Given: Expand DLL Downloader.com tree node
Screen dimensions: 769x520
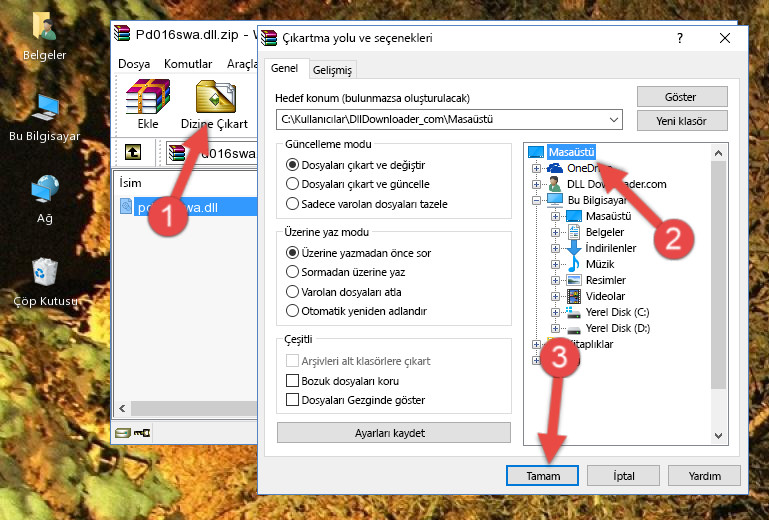Looking at the screenshot, I should coord(536,184).
